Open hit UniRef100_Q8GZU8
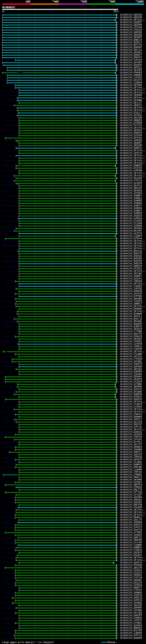The height and width of the screenshot is (644, 146). point(131,17)
